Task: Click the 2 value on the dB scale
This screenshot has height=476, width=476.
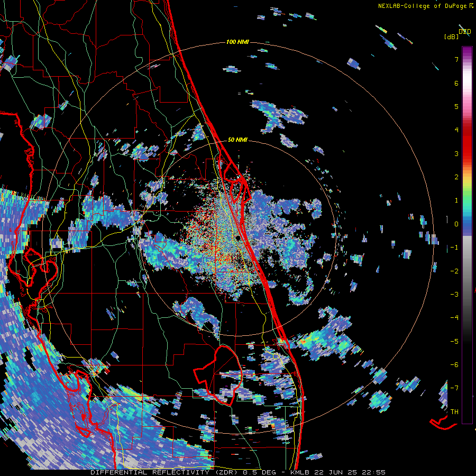Action: (456, 177)
